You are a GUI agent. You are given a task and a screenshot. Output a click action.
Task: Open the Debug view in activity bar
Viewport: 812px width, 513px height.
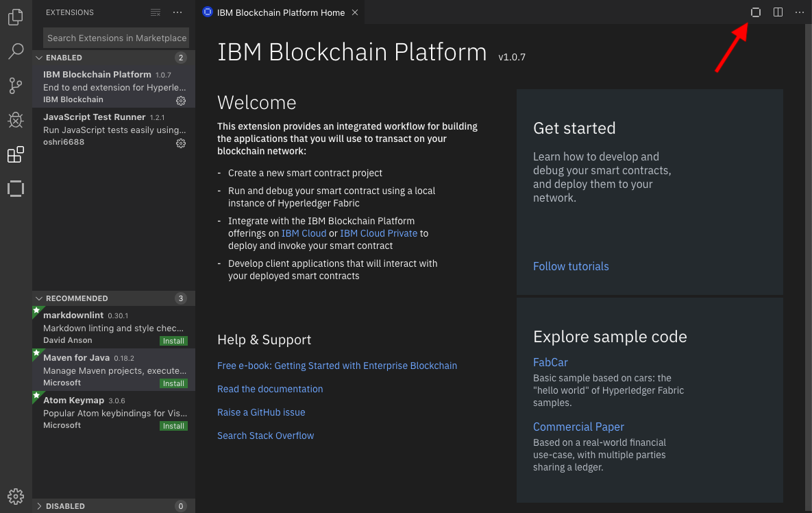tap(16, 120)
